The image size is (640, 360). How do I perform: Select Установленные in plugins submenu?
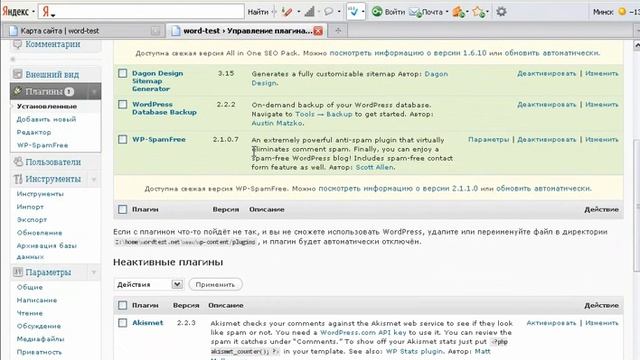pos(47,106)
